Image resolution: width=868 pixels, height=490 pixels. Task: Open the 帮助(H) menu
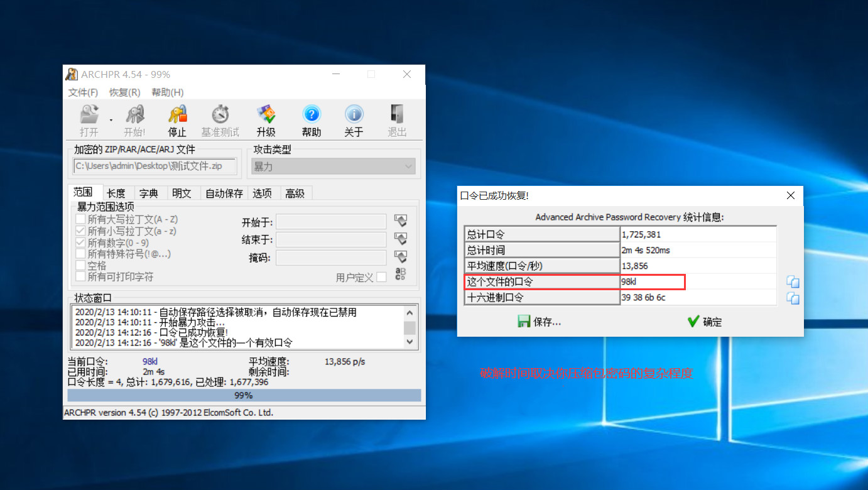168,92
